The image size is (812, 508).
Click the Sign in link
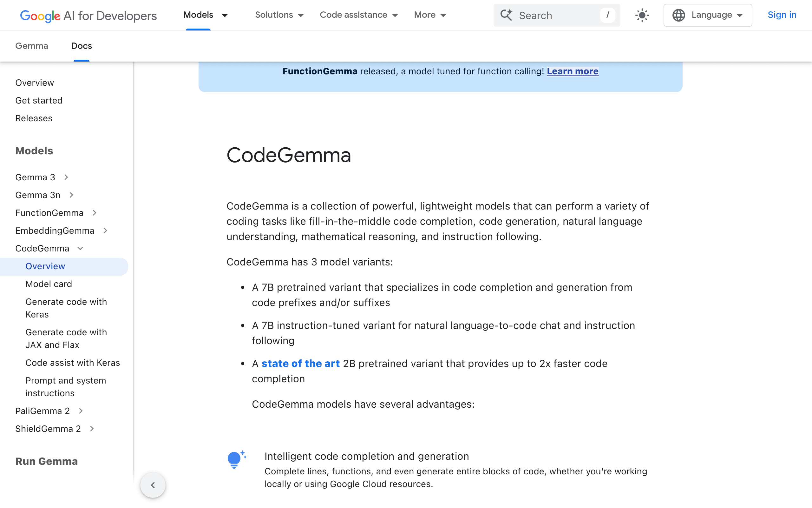[x=782, y=15]
